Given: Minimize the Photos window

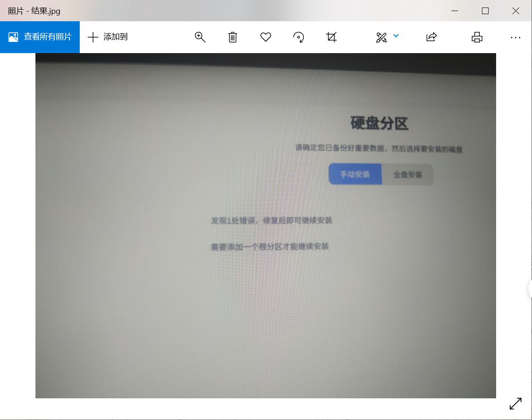Looking at the screenshot, I should point(455,11).
